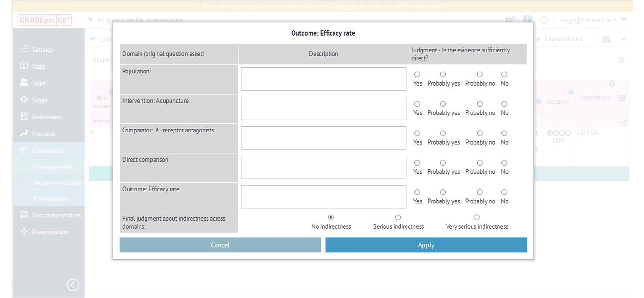The width and height of the screenshot is (644, 298).
Task: Click the edit icon beside question title
Action: point(621,60)
